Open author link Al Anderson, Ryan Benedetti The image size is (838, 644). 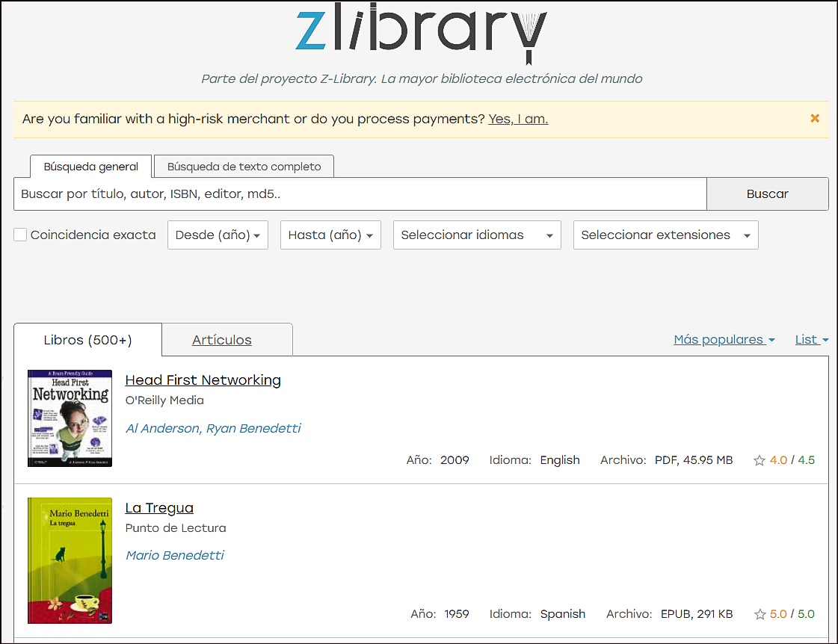coord(213,428)
